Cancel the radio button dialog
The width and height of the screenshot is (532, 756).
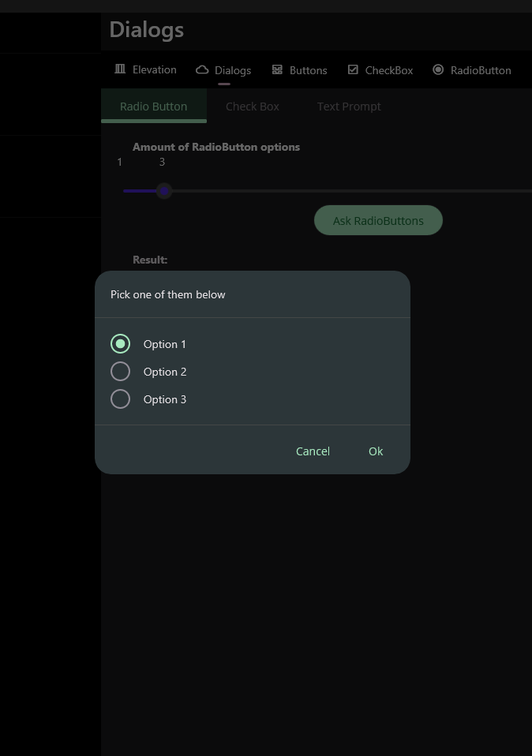click(x=313, y=451)
